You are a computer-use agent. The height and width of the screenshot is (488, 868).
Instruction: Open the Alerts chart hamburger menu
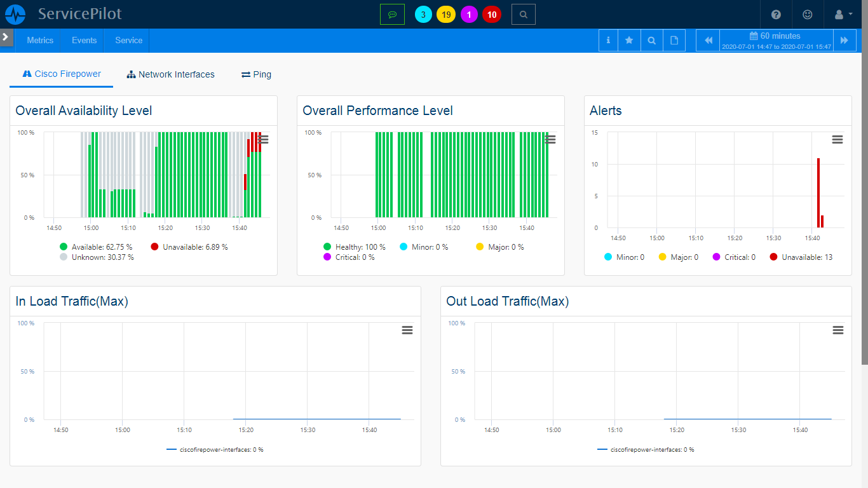click(837, 139)
